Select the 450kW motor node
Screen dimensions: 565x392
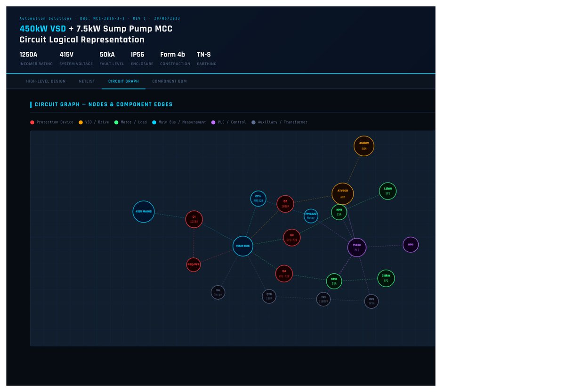click(x=364, y=146)
